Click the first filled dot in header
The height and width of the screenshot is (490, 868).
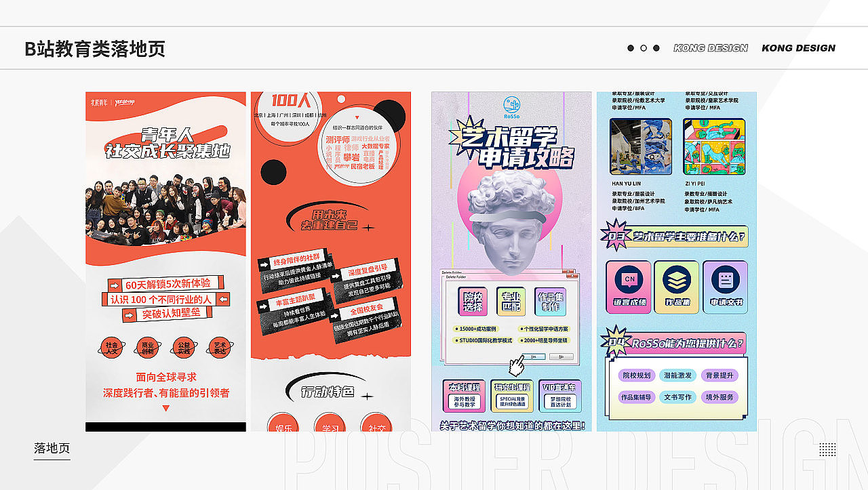(631, 48)
